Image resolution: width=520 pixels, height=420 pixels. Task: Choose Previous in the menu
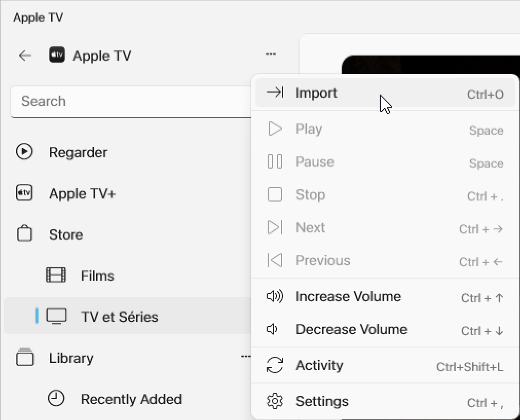pyautogui.click(x=385, y=261)
